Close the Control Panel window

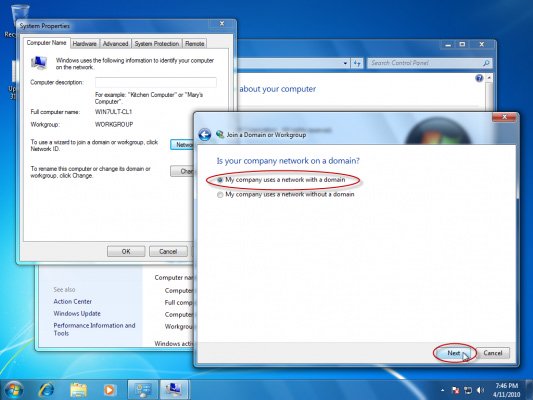(x=482, y=45)
